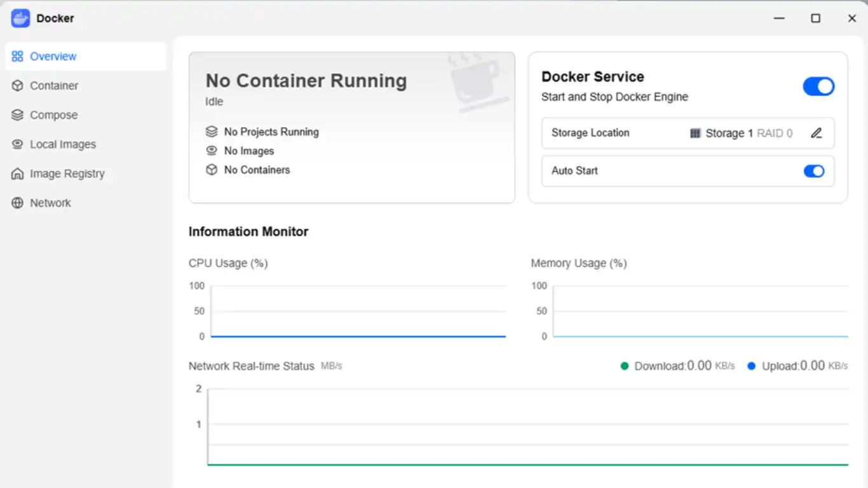Image resolution: width=868 pixels, height=488 pixels.
Task: Click the Idle status text
Action: pos(214,102)
